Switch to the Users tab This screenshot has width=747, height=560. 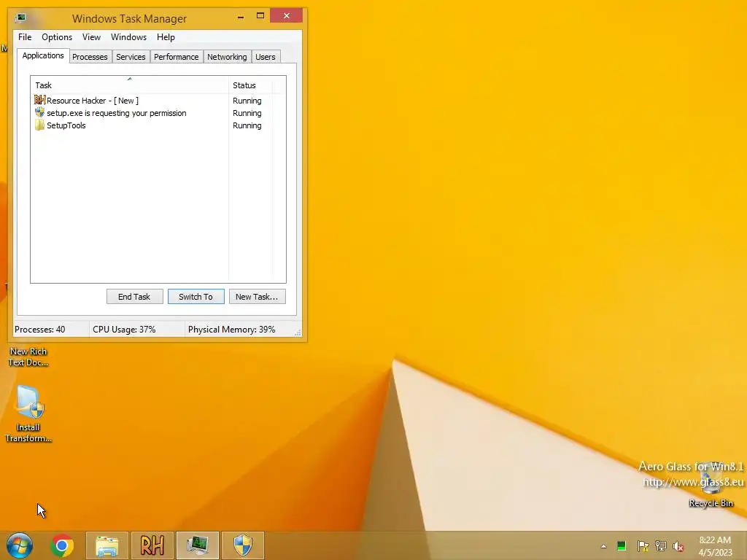266,57
